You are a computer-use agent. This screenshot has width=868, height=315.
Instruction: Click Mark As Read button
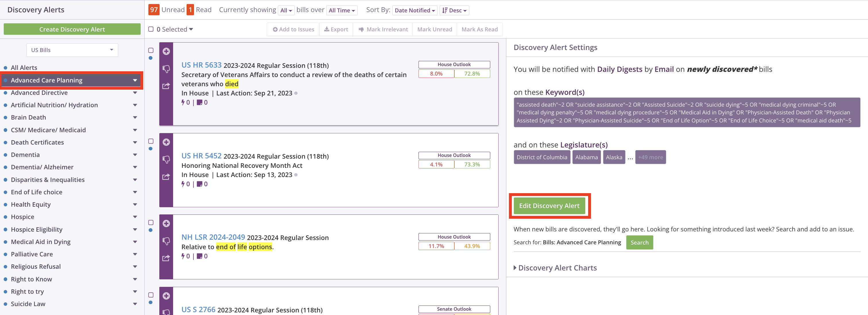(479, 29)
